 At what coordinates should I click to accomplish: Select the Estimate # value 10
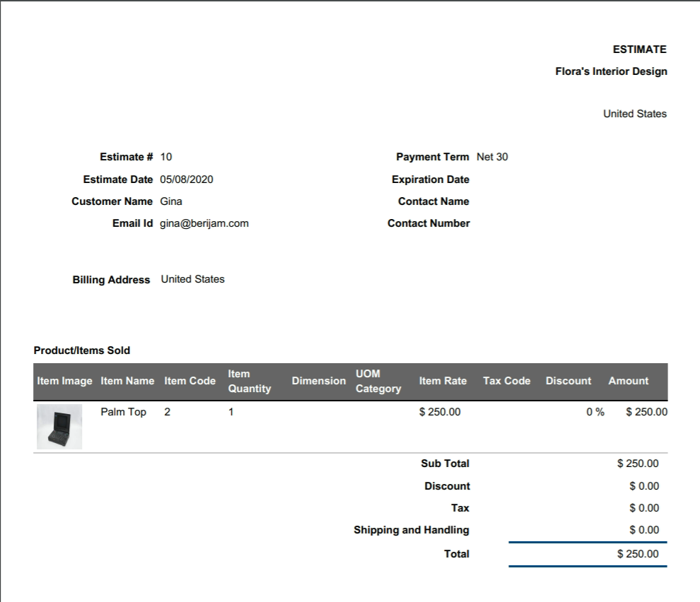(x=167, y=157)
